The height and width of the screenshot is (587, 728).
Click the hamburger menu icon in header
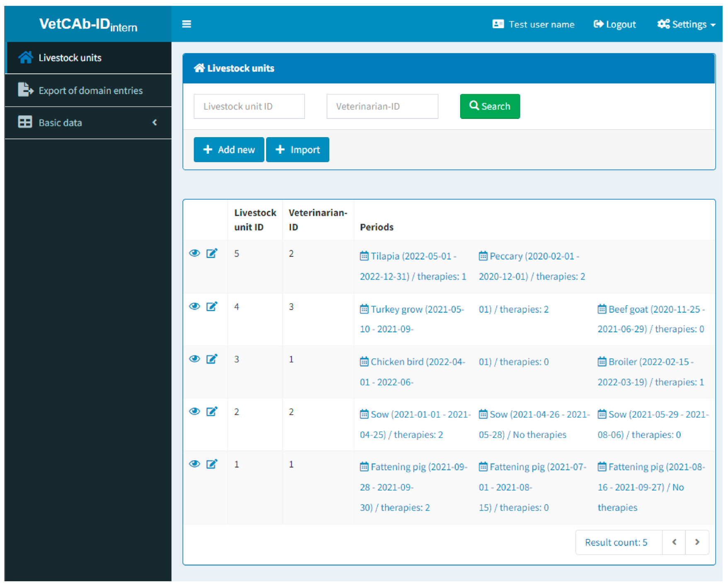pos(187,24)
